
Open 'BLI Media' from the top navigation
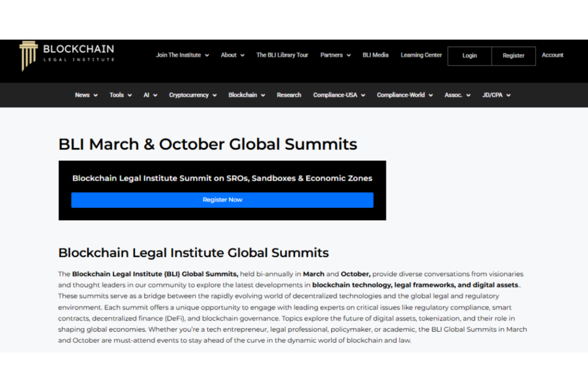click(375, 55)
